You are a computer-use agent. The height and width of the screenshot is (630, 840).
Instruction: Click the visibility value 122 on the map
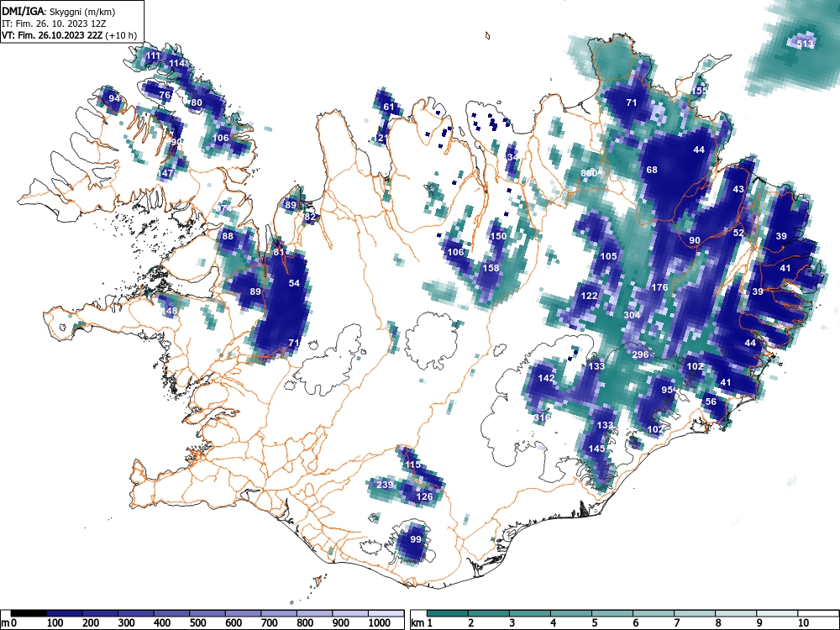pyautogui.click(x=589, y=296)
